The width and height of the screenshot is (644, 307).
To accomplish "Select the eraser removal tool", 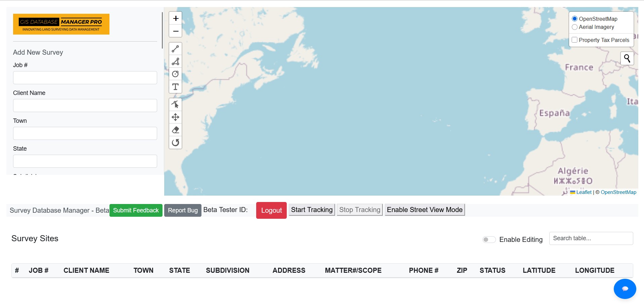I will tap(175, 130).
